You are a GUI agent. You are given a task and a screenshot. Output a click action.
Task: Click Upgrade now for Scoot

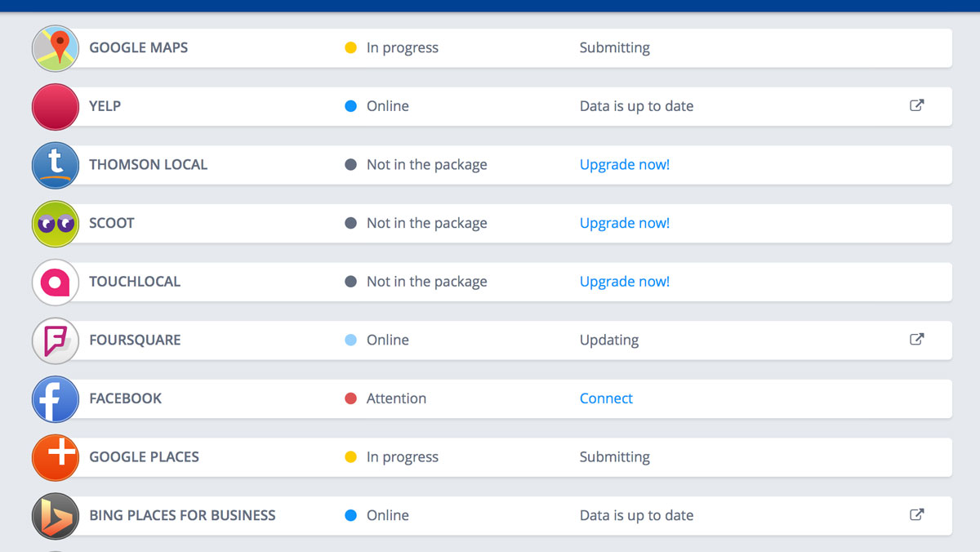click(x=625, y=223)
